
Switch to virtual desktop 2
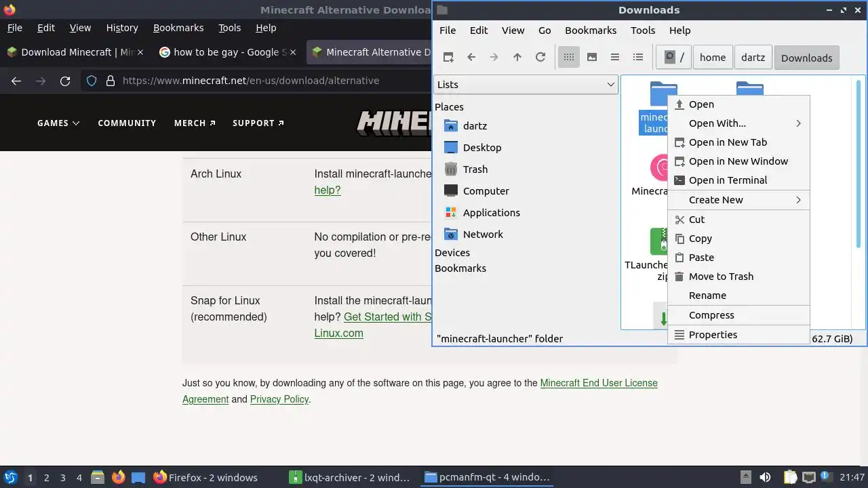click(46, 477)
